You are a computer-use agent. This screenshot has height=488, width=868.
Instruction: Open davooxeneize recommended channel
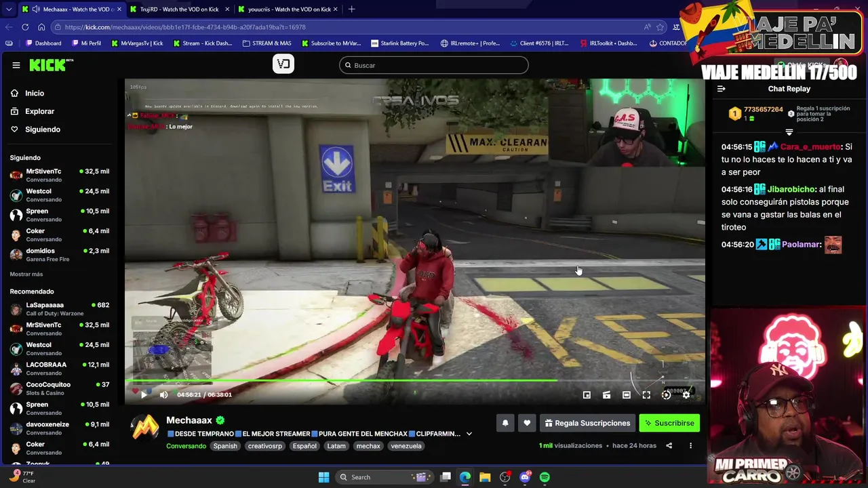tap(60, 428)
